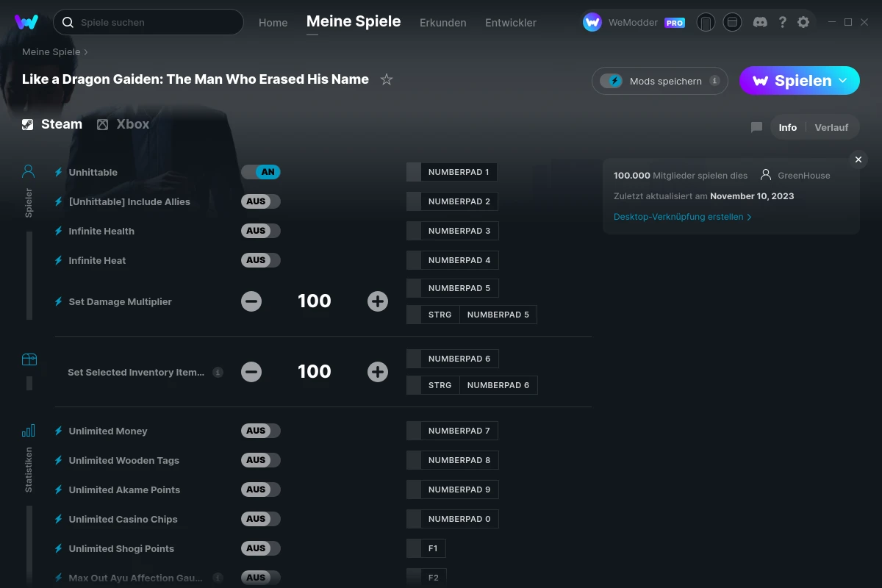The height and width of the screenshot is (588, 882).
Task: Increase Set Damage Multiplier value
Action: click(x=378, y=301)
